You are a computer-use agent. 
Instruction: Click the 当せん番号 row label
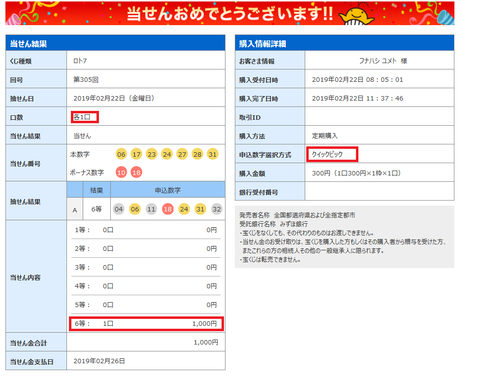[x=25, y=164]
